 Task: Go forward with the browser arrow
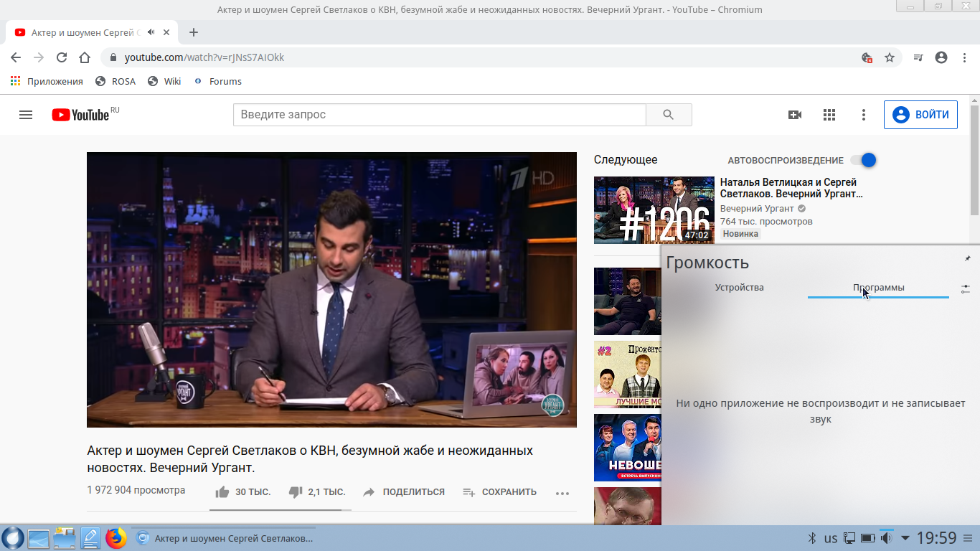[x=39, y=57]
